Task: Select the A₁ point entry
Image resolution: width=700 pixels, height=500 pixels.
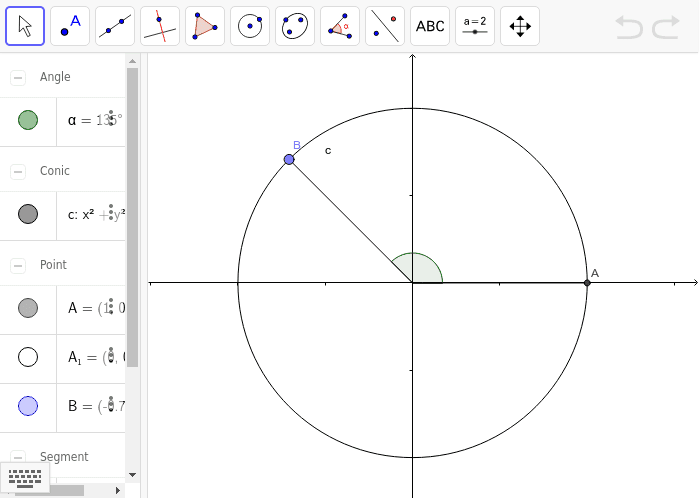Action: point(91,359)
